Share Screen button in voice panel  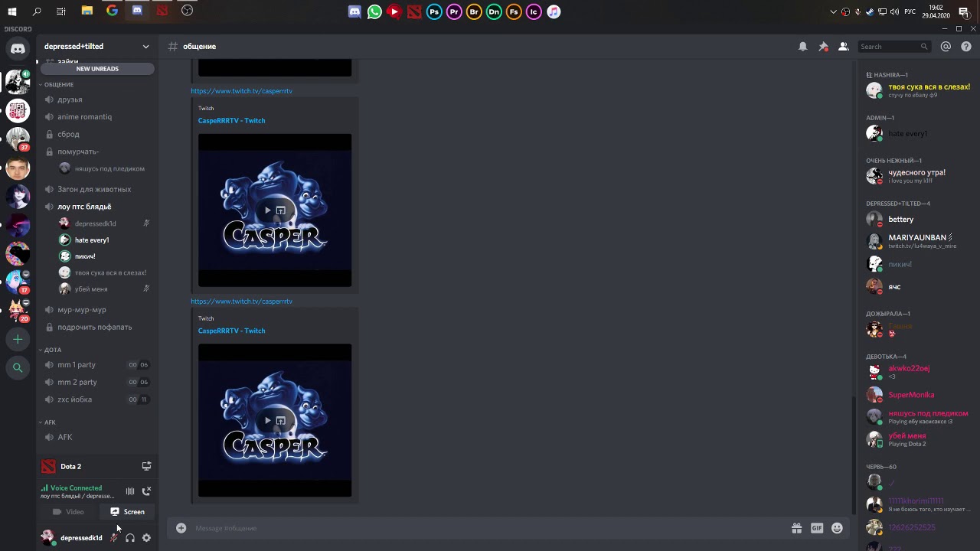[x=127, y=512]
